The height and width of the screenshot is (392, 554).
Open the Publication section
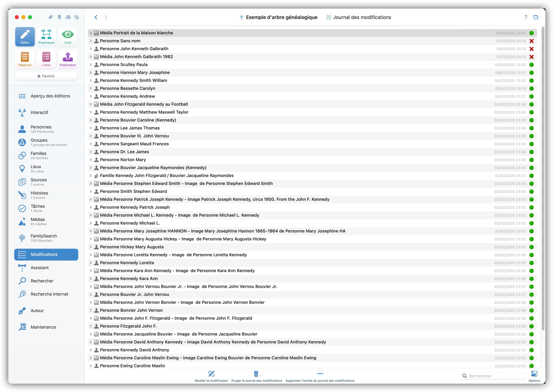coord(68,59)
